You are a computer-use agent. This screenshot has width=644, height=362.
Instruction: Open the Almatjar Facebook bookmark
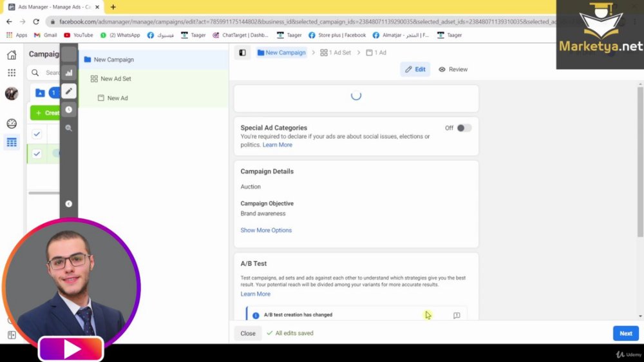[401, 35]
